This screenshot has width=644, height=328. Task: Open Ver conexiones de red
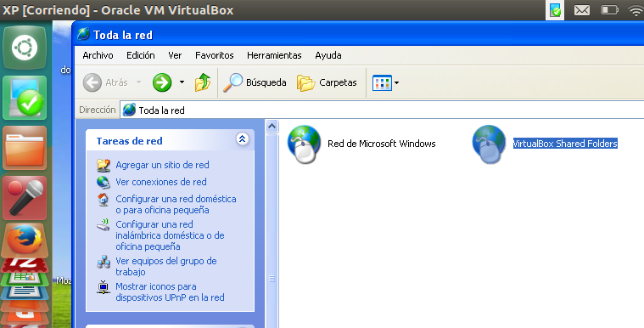pyautogui.click(x=161, y=182)
